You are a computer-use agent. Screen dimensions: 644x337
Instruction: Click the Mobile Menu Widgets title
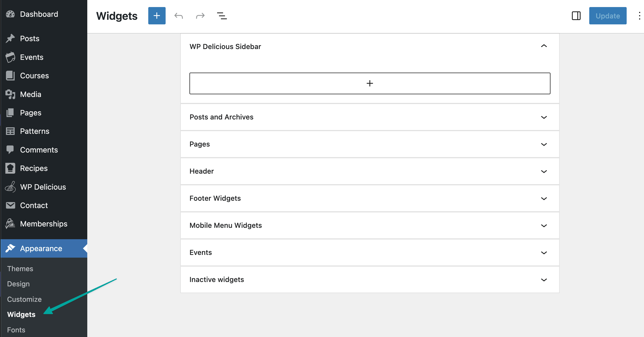(226, 225)
